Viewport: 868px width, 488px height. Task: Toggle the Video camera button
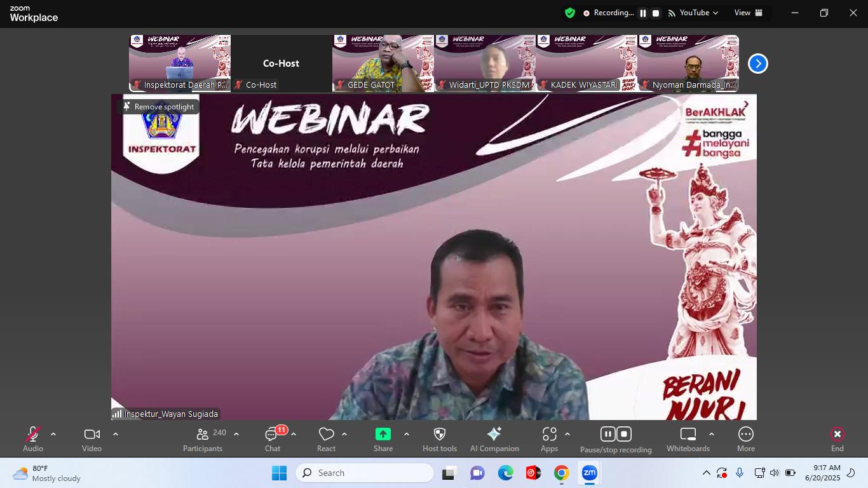[92, 438]
